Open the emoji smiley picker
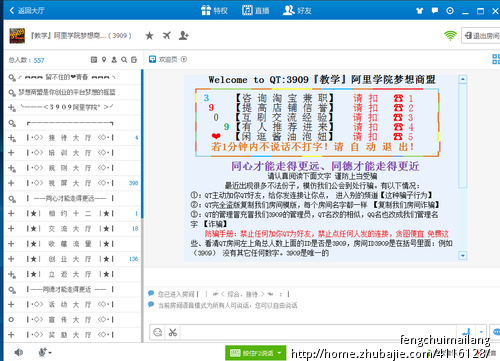Image resolution: width=500 pixels, height=361 pixels. pos(158,332)
